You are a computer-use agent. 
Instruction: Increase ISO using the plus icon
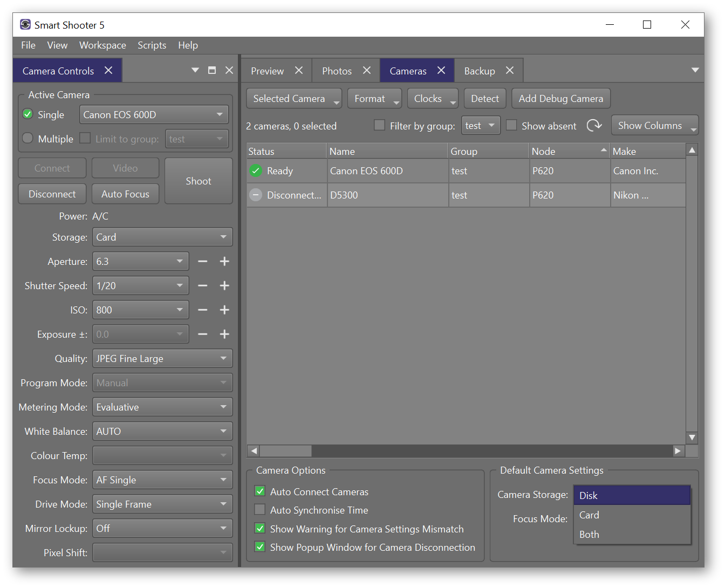(x=224, y=310)
